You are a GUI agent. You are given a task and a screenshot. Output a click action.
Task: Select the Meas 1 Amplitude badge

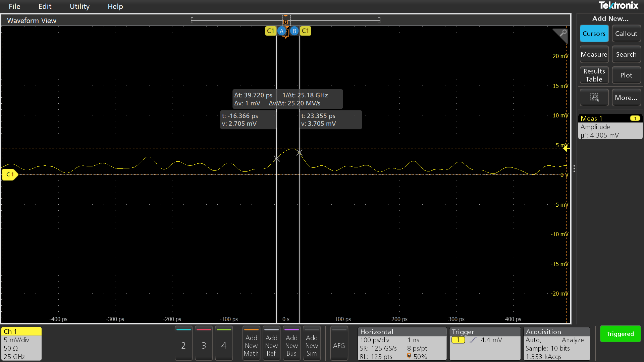pos(610,127)
